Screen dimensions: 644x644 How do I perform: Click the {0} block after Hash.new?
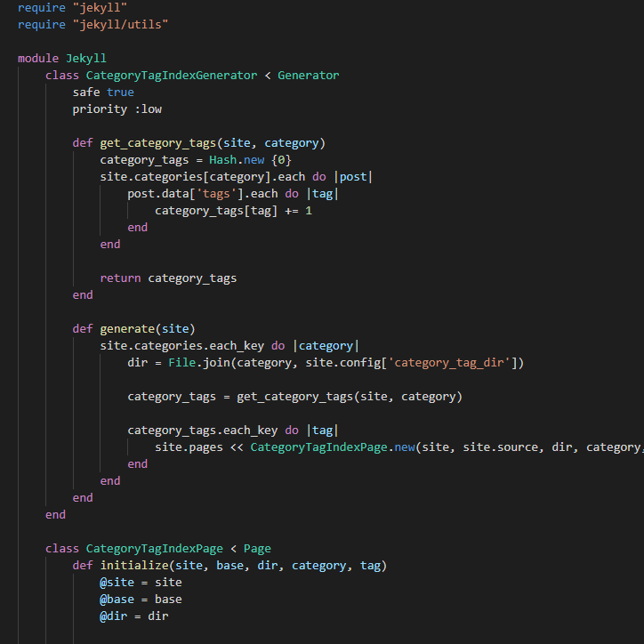click(x=281, y=160)
